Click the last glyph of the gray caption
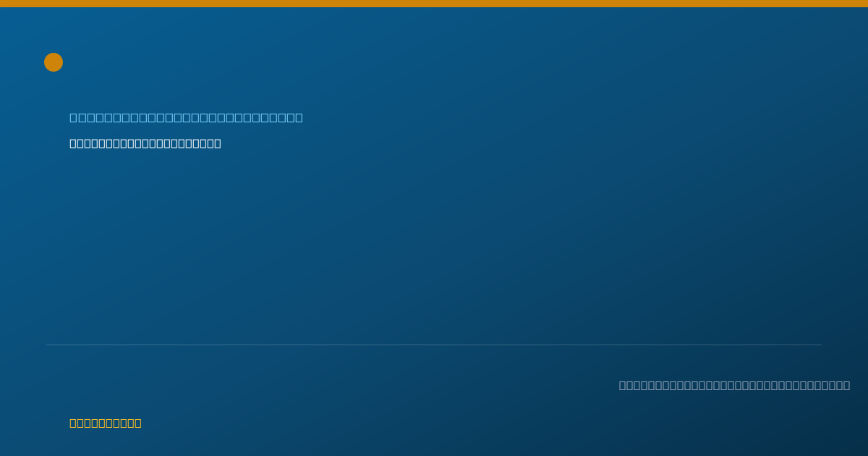 point(846,385)
